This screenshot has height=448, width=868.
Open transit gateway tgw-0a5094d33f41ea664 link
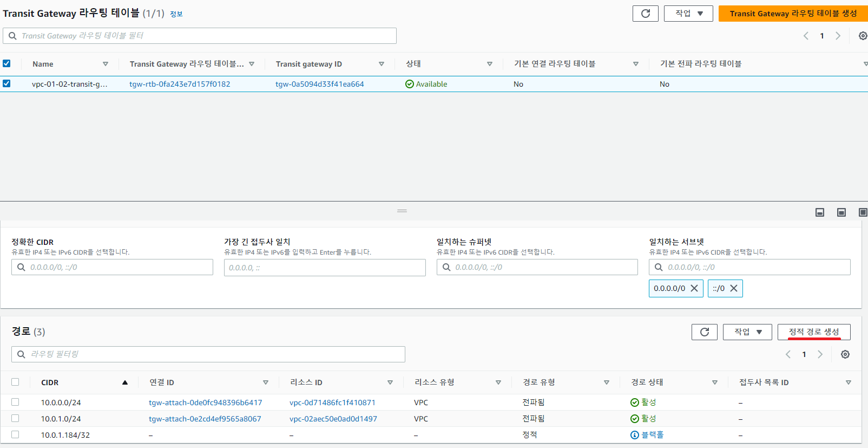coord(320,84)
